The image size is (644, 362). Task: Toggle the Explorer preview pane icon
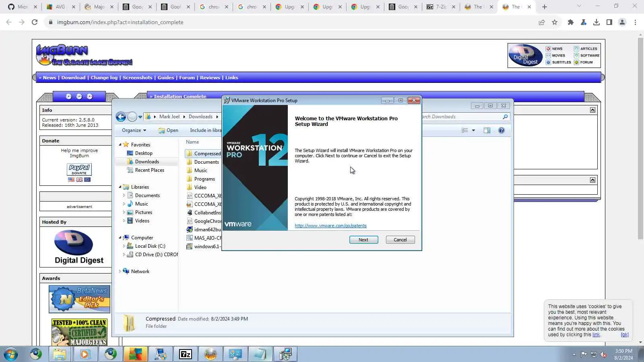coord(487,130)
